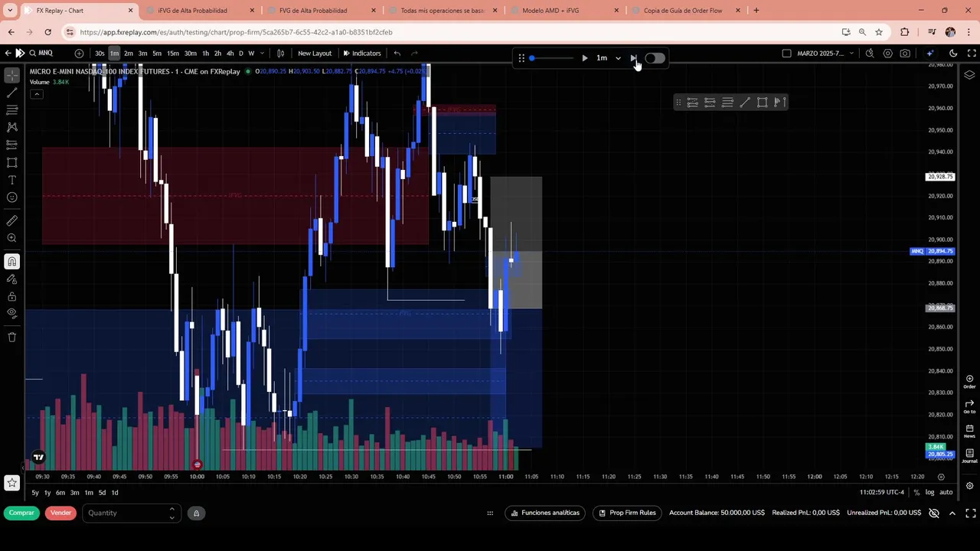Open the News side panel
This screenshot has height=551, width=980.
click(969, 431)
